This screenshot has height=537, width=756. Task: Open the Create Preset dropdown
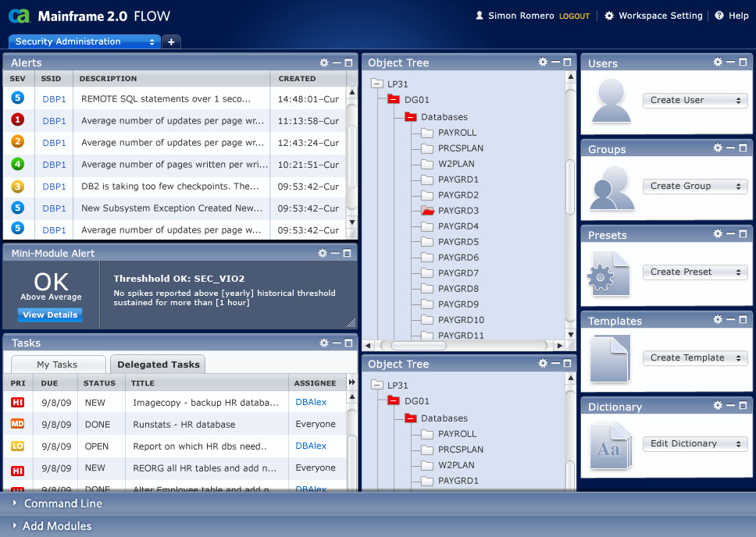point(695,272)
